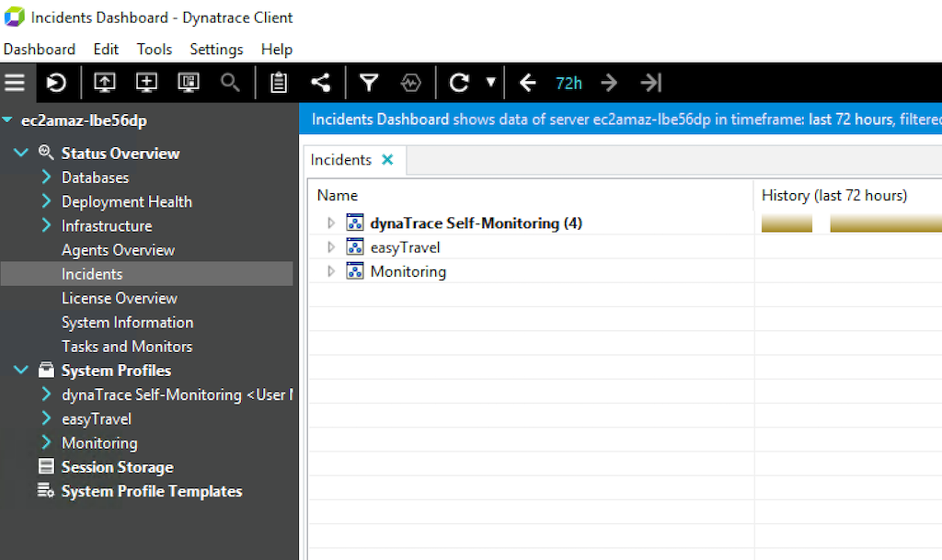Click the share dashboard icon

click(x=321, y=82)
